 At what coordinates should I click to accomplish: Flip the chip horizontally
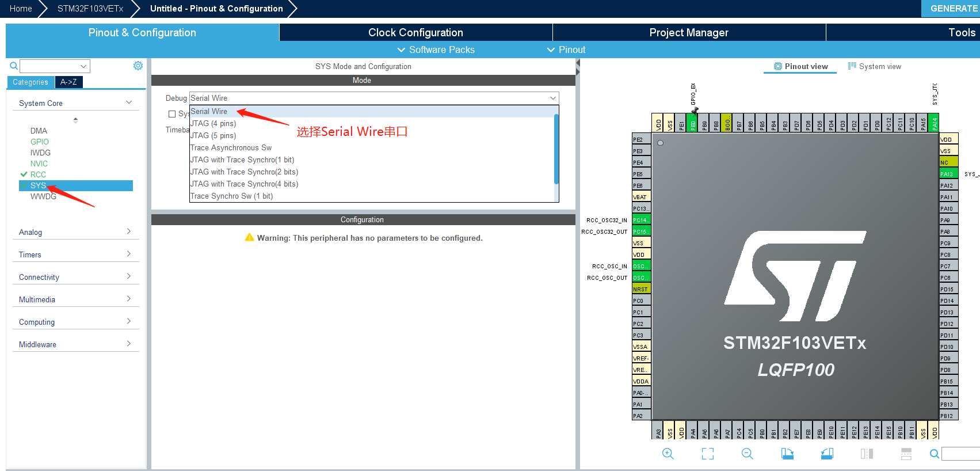point(867,454)
